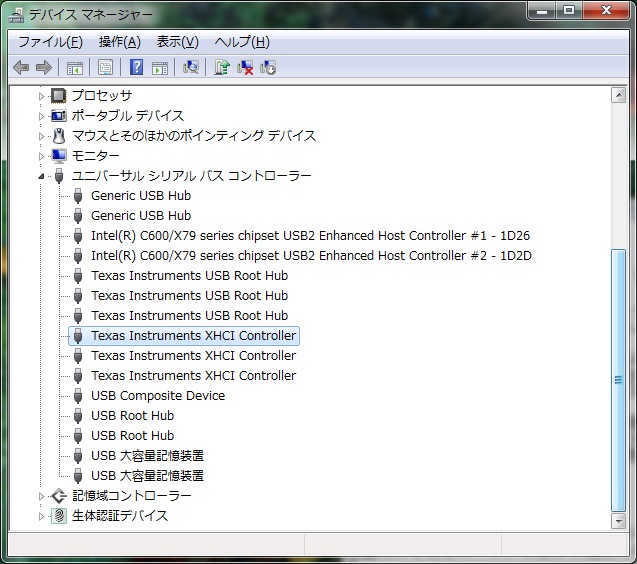Click the vertical scrollbar thumb

618,380
